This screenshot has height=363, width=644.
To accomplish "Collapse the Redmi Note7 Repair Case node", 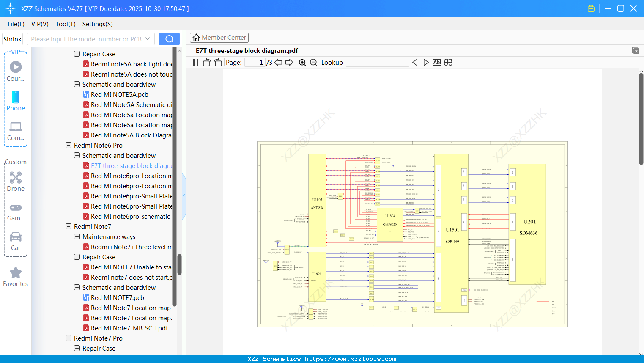I will point(77,257).
